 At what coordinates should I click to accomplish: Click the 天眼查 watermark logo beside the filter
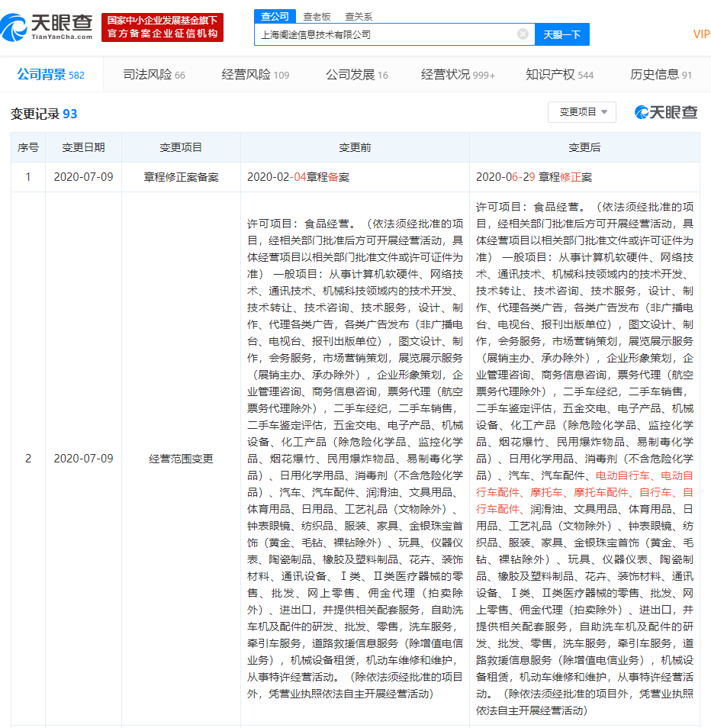point(666,112)
